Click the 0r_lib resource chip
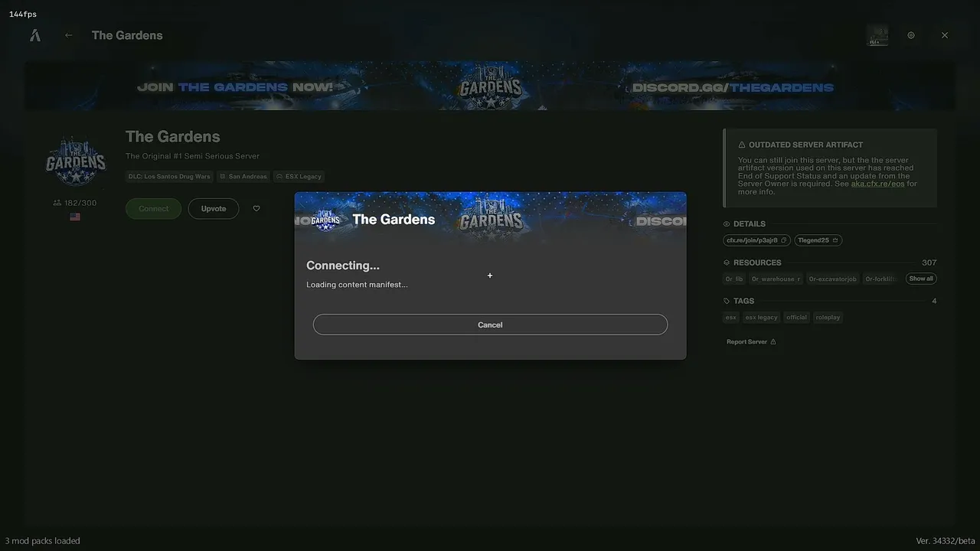The width and height of the screenshot is (980, 551). tap(734, 279)
